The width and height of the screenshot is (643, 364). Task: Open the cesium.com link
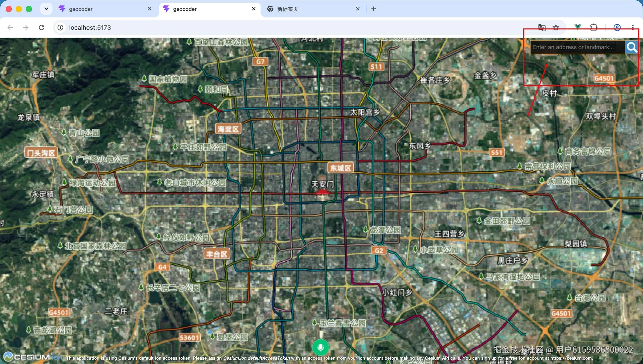pos(571,358)
